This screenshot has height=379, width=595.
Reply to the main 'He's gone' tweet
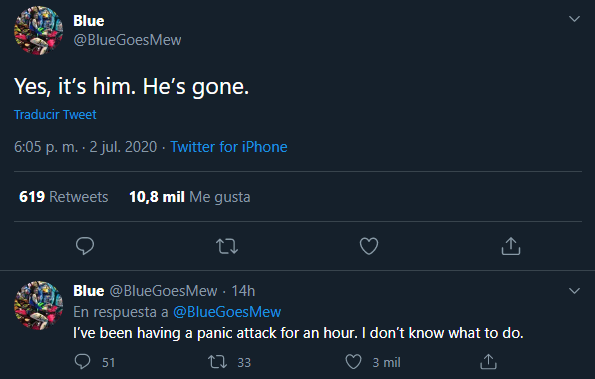[x=85, y=246]
